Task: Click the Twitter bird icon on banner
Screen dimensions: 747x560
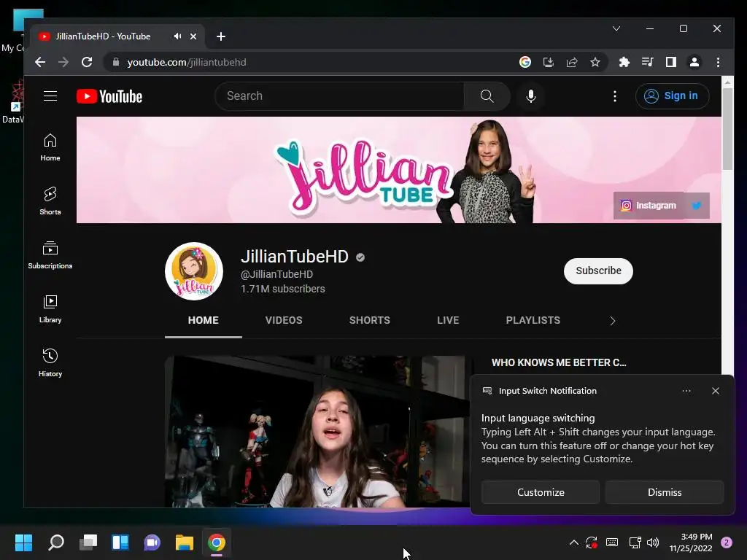Action: tap(697, 206)
